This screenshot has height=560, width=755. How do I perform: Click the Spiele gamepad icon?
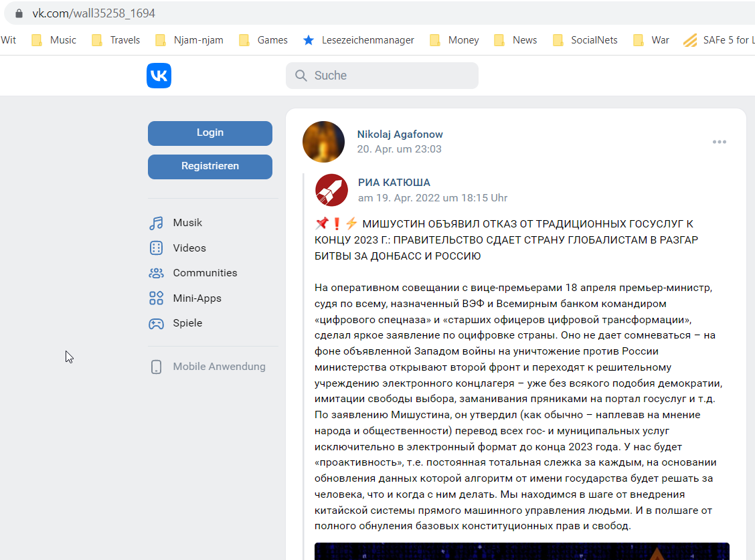click(156, 324)
